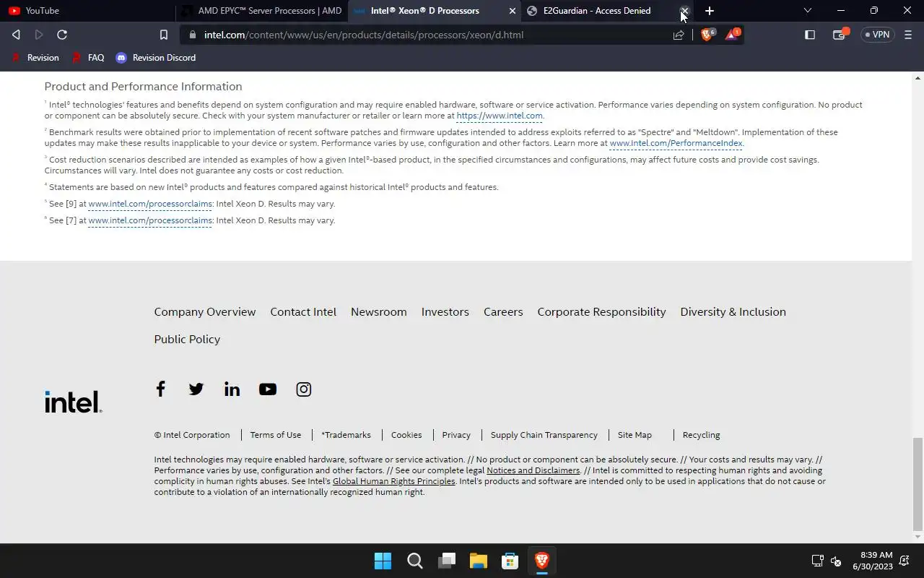Open *Trademarks link

pos(346,435)
